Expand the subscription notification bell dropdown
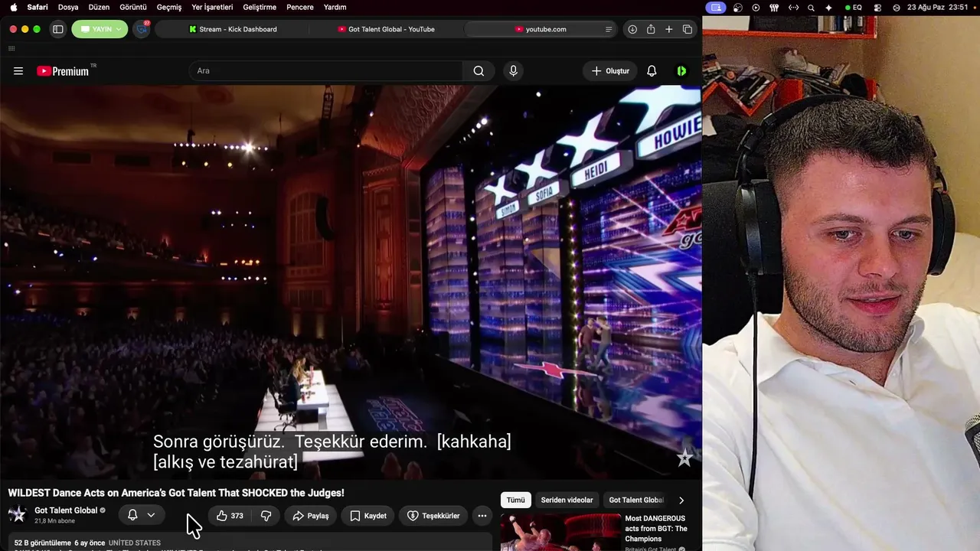Image resolution: width=980 pixels, height=551 pixels. coord(141,515)
